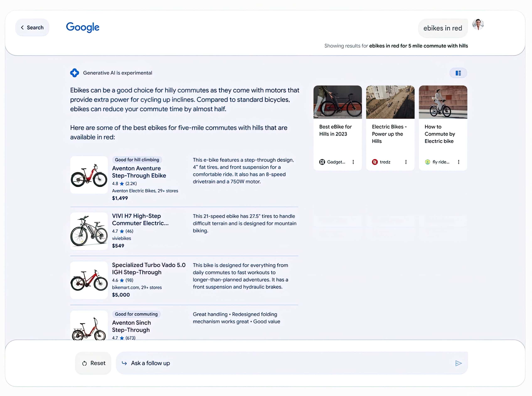Open Specialized Turbo Vado 5.0 IGH title
This screenshot has height=396, width=532.
[149, 268]
